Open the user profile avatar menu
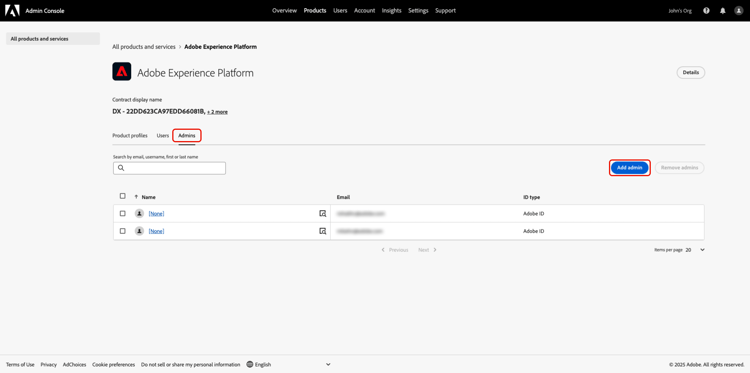Screen dimensions: 750x373 [x=739, y=11]
